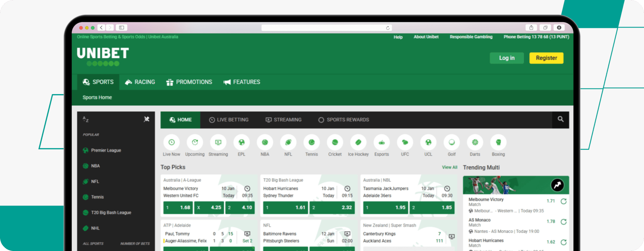Choose the Ice Hockey icon
The width and height of the screenshot is (644, 251).
pos(358,142)
